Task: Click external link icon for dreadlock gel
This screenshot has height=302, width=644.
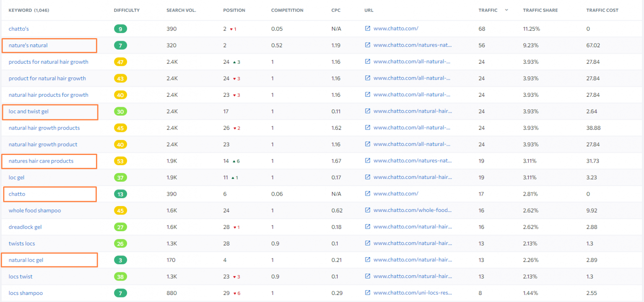Action: [368, 227]
